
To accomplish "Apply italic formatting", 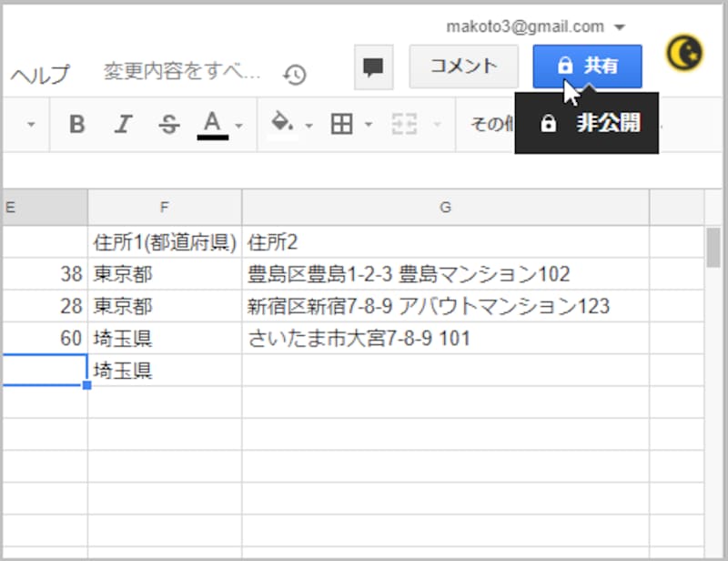I will [123, 125].
